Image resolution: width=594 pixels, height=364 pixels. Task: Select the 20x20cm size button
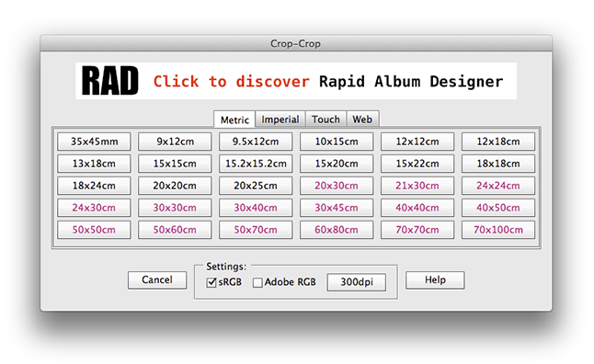tap(175, 186)
